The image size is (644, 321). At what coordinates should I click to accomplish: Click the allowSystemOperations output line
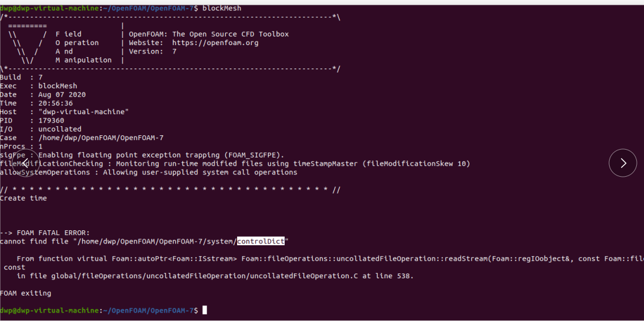click(149, 173)
